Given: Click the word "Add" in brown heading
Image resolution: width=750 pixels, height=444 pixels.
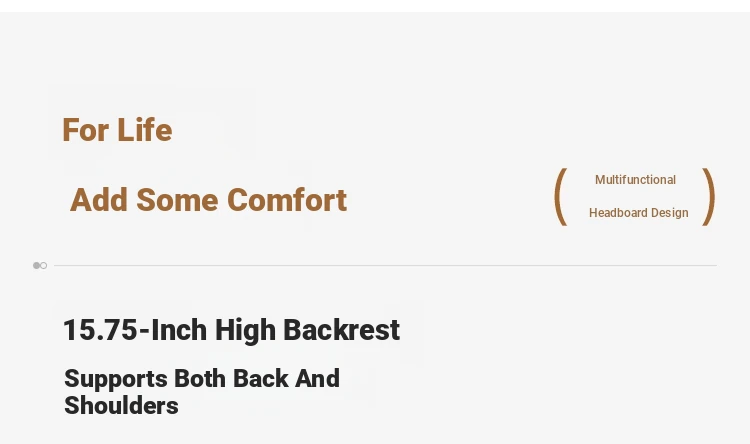Looking at the screenshot, I should pyautogui.click(x=99, y=200).
